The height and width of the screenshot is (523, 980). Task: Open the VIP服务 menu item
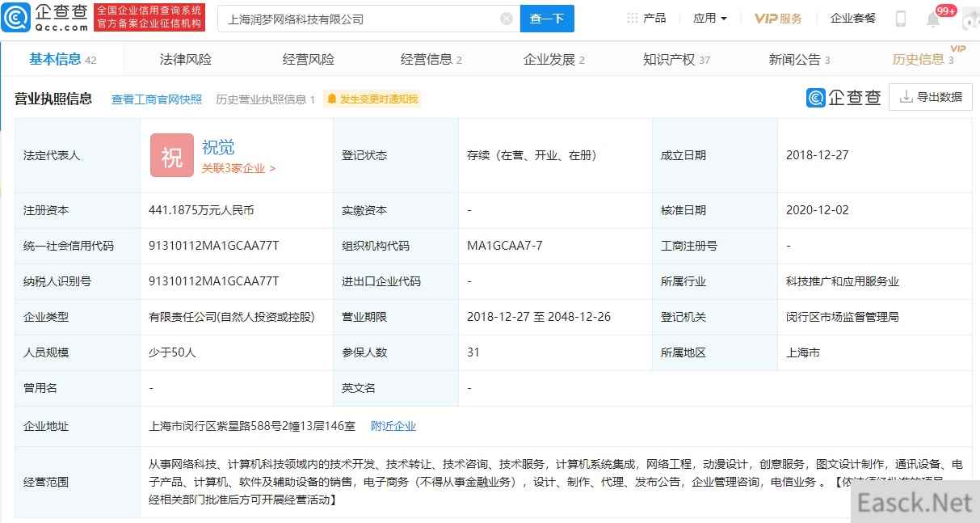pos(778,19)
